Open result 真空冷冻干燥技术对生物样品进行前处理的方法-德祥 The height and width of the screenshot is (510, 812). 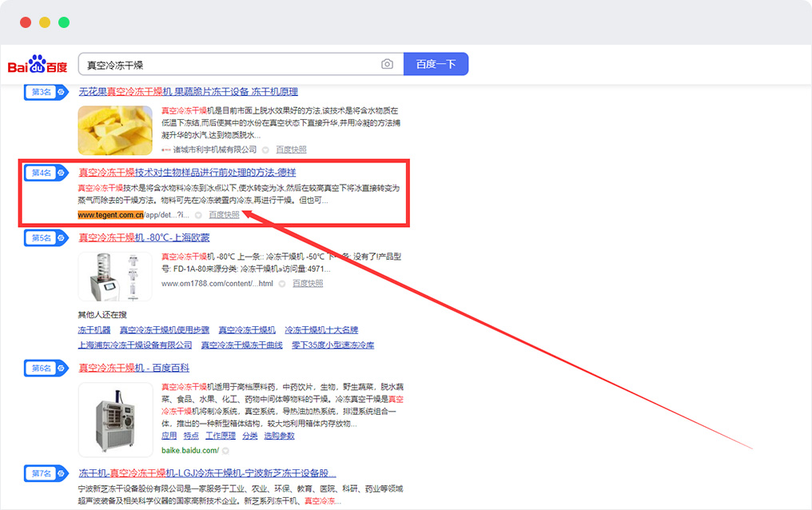(188, 173)
